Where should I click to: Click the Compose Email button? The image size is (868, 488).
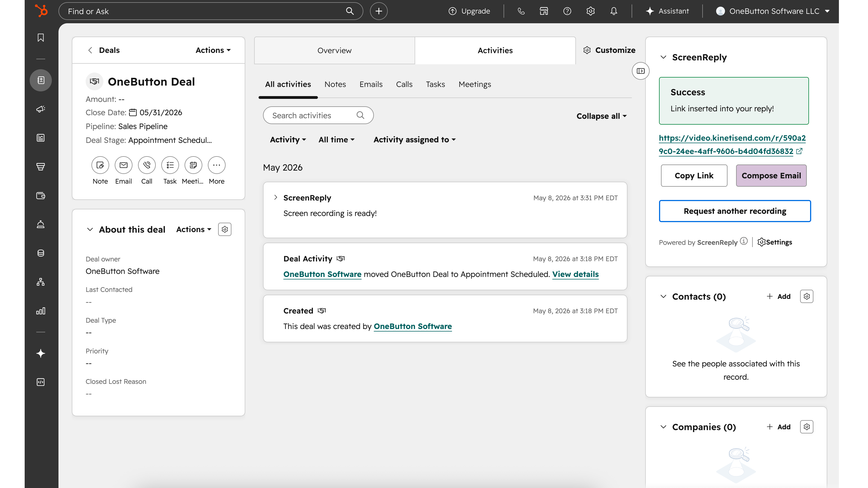click(771, 176)
